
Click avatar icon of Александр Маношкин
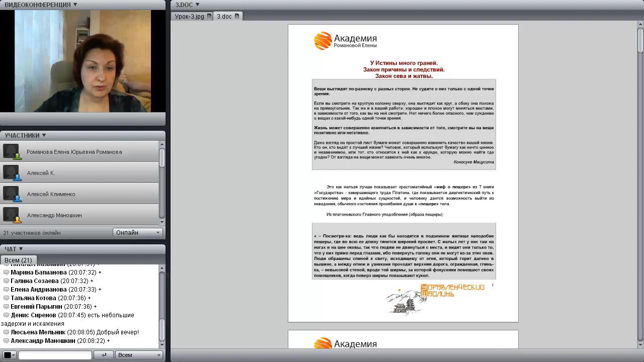(11, 215)
